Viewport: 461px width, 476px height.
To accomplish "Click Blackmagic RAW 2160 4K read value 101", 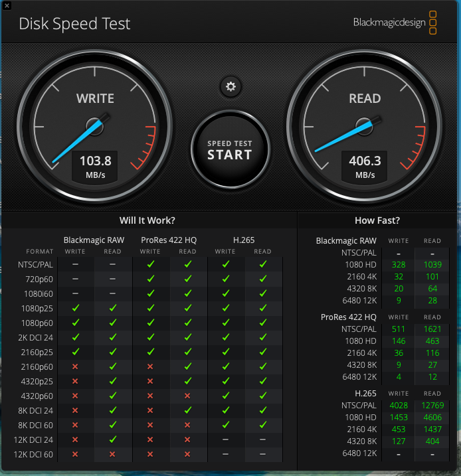I will (432, 277).
